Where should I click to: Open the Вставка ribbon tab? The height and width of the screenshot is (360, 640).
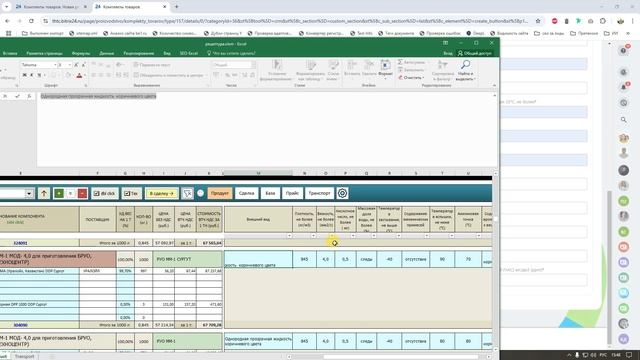point(10,53)
